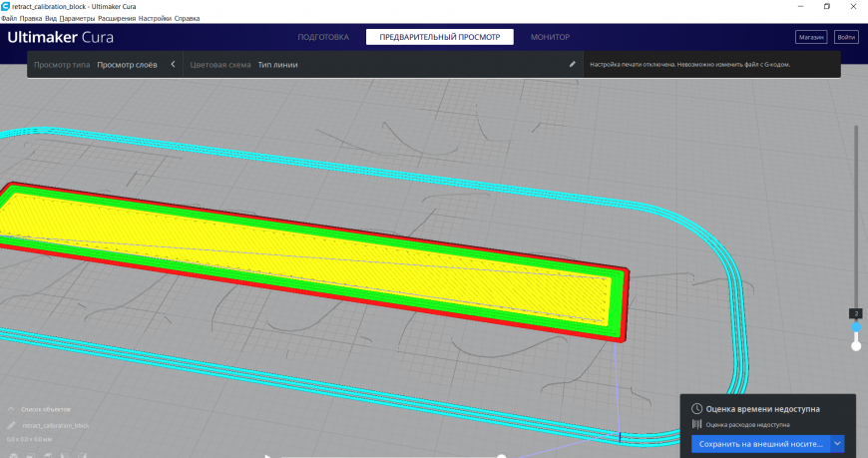Click the 3D view cube icon
The image size is (868, 458).
pyautogui.click(x=13, y=455)
